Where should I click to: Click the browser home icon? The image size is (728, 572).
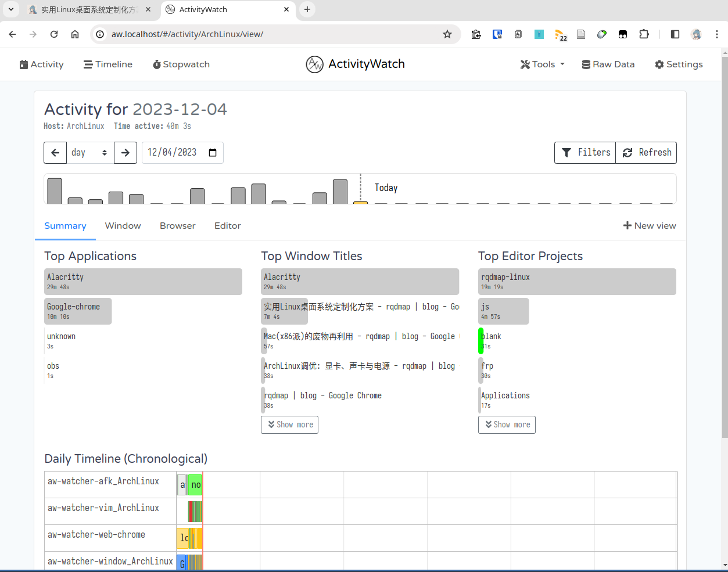click(x=75, y=34)
